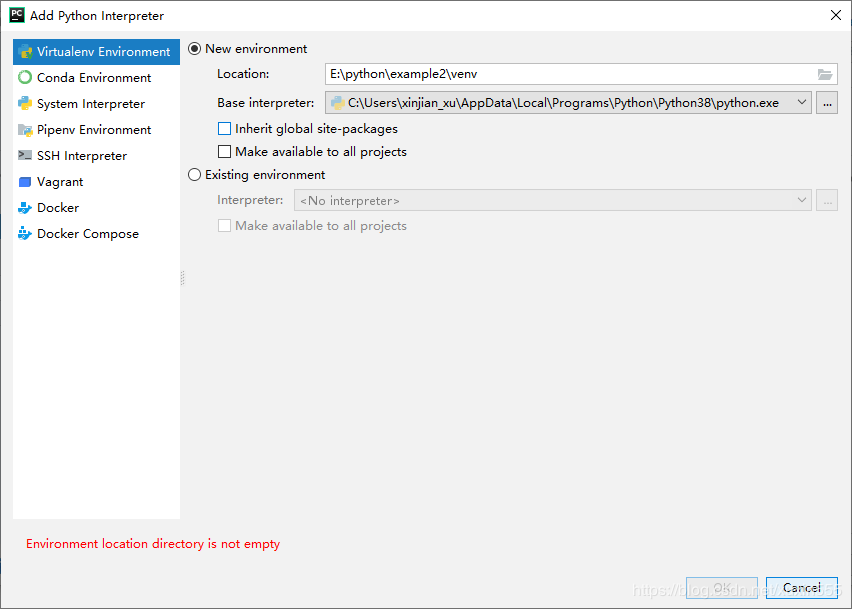
Task: Click the System Interpreter Python icon
Action: click(25, 104)
